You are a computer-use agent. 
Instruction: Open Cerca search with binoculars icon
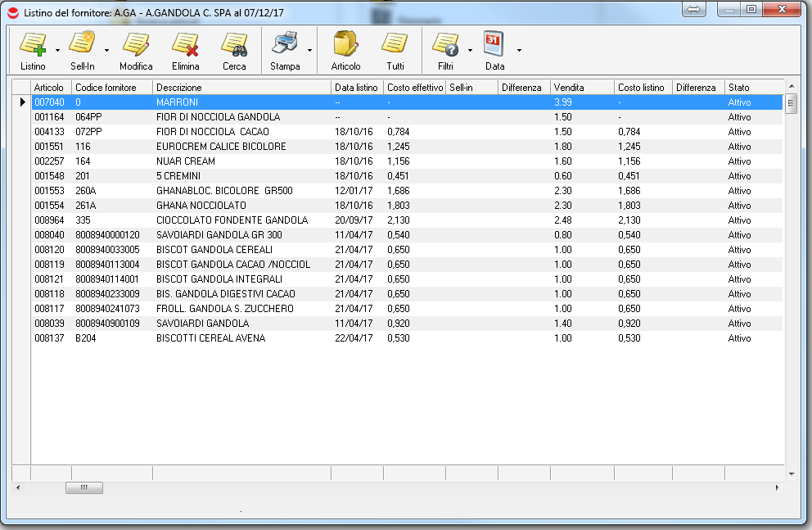pyautogui.click(x=234, y=45)
